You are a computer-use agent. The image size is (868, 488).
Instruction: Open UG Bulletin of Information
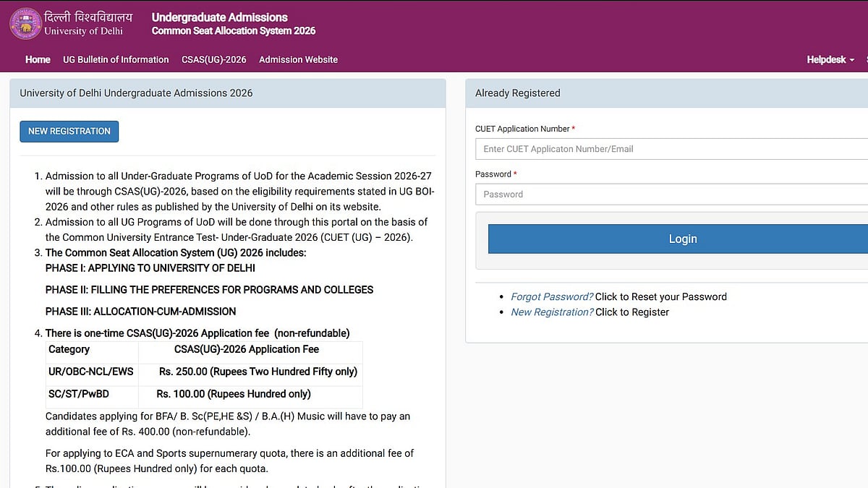coord(116,59)
